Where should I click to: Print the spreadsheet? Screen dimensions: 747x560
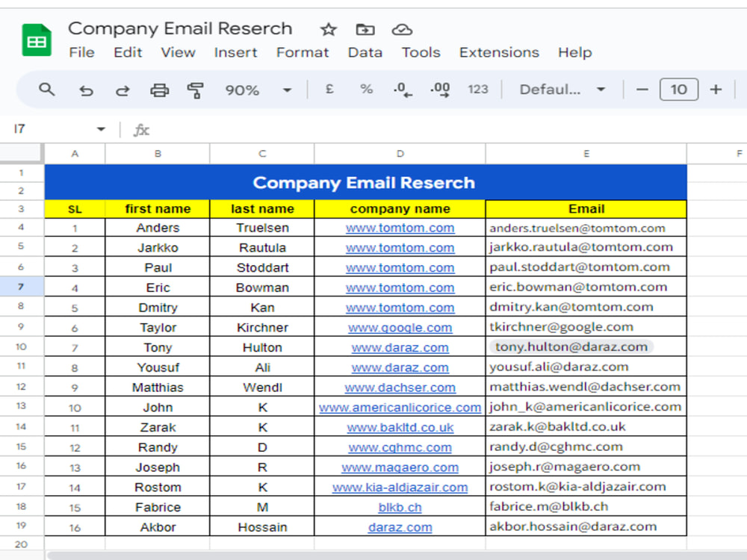(159, 89)
